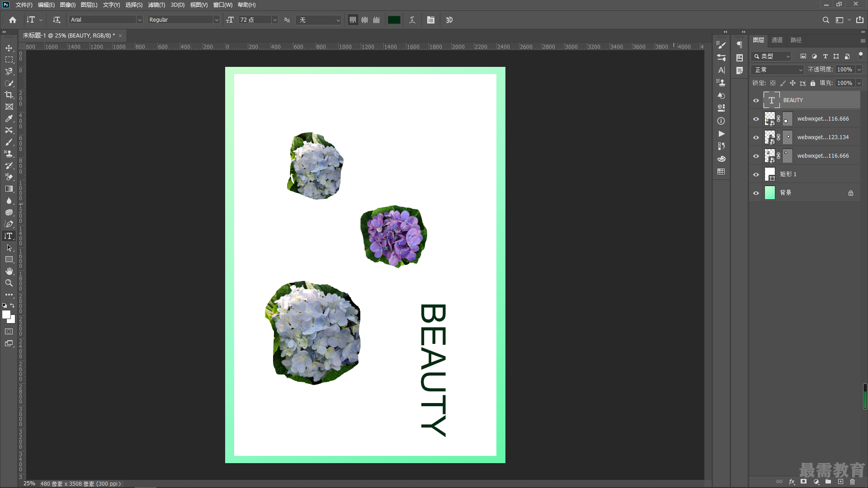Toggle lock image pixels brush icon
Viewport: 868px width, 488px height.
(783, 83)
